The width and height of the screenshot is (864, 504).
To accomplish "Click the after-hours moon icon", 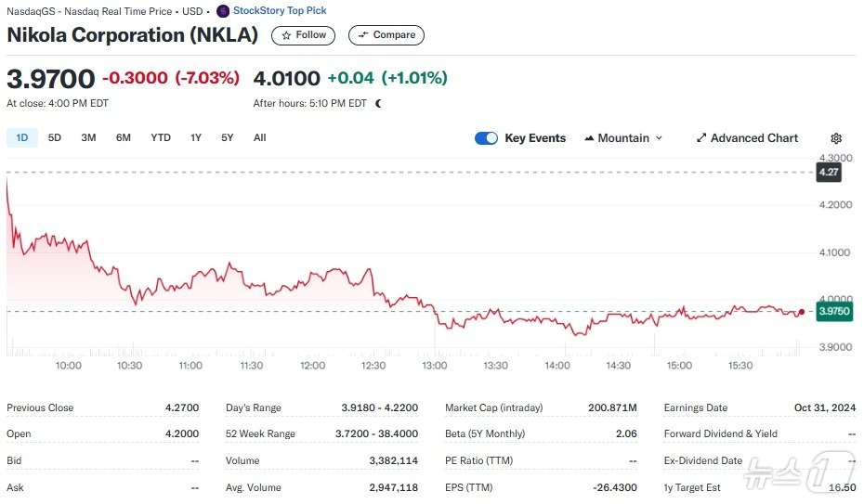I will (x=378, y=103).
